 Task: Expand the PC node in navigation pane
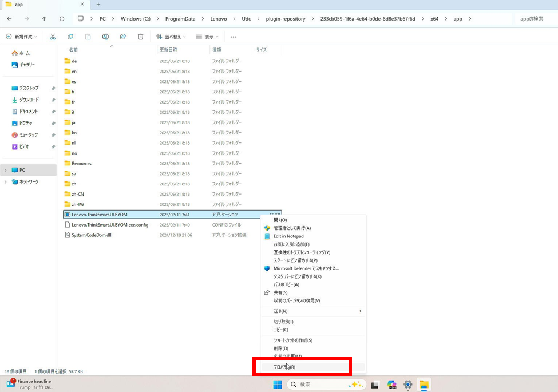click(5, 170)
